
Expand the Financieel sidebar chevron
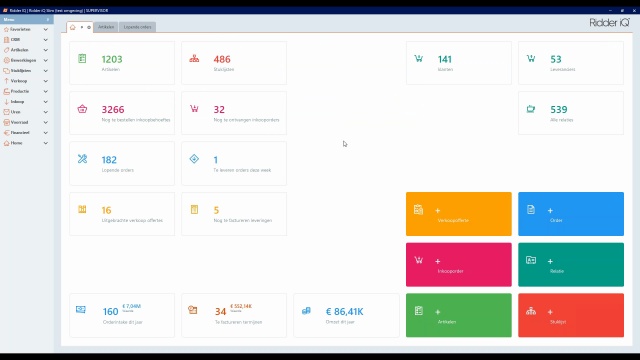pos(46,133)
